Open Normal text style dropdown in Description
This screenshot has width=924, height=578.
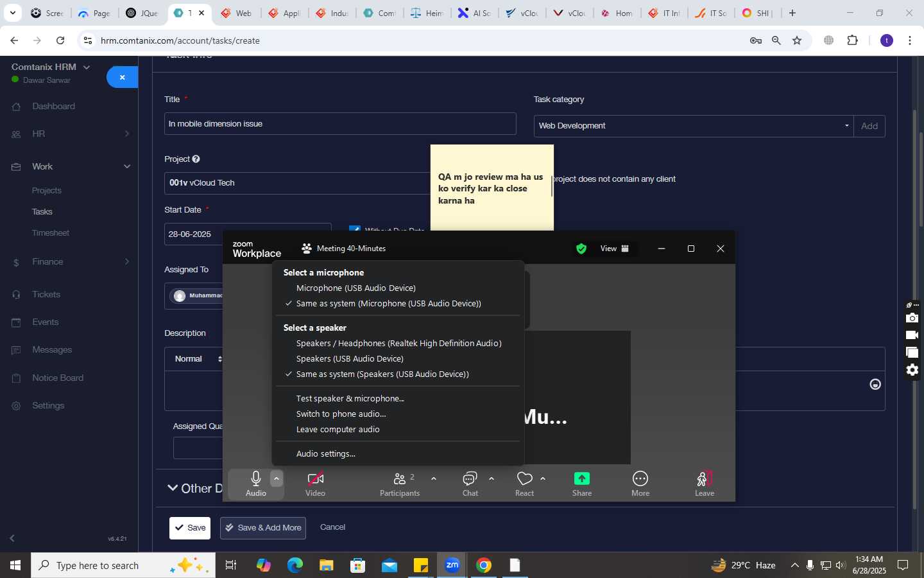[197, 359]
